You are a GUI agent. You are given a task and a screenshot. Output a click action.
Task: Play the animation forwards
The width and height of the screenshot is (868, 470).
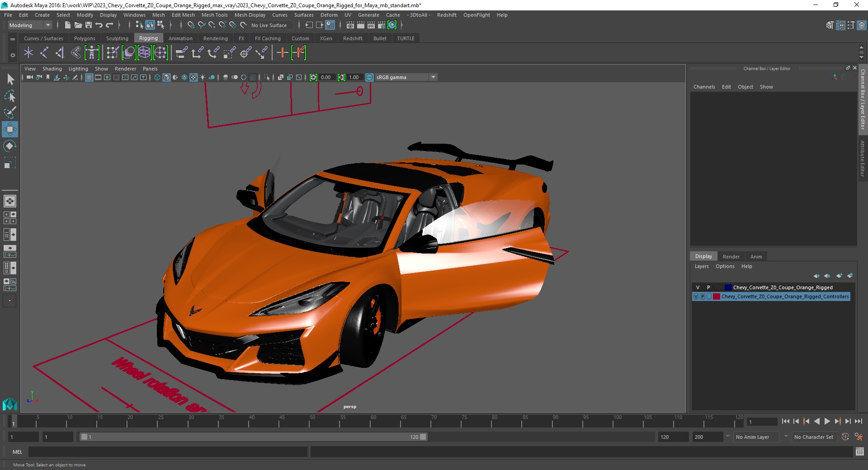point(827,421)
